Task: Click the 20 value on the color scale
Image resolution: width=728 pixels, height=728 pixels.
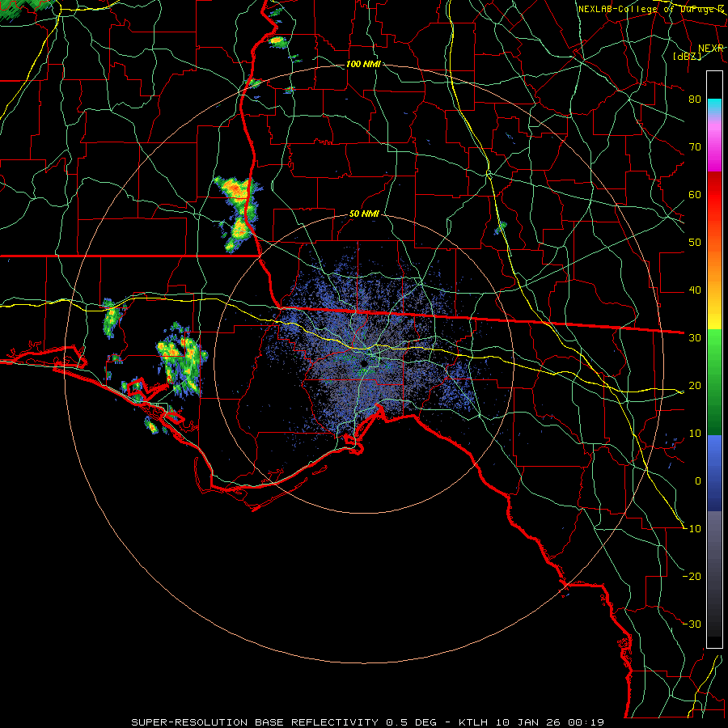Action: 695,385
